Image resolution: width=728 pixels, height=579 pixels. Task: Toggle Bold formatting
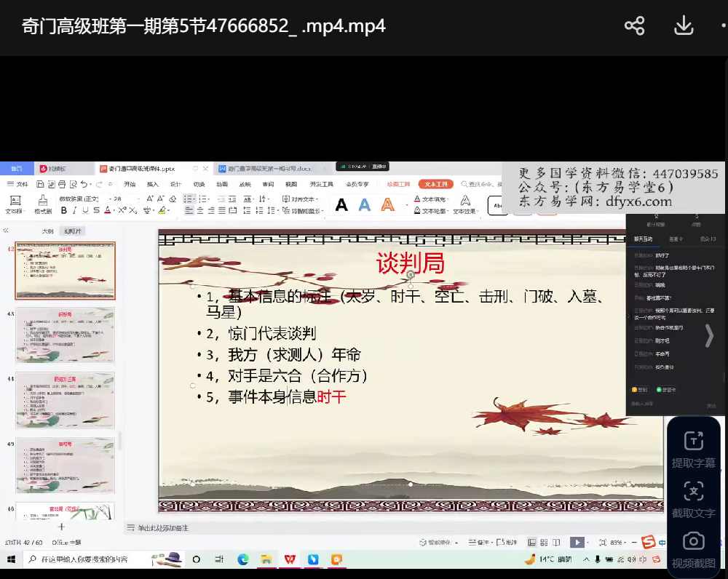(x=63, y=210)
